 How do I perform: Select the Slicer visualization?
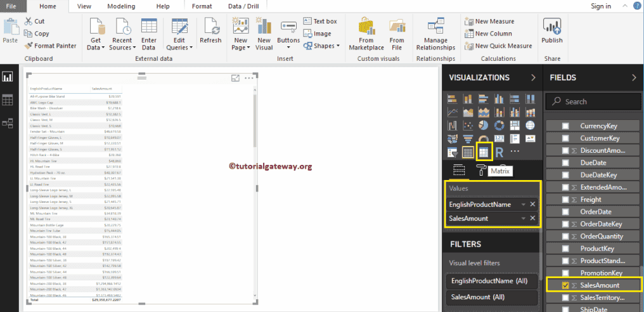[x=453, y=152]
